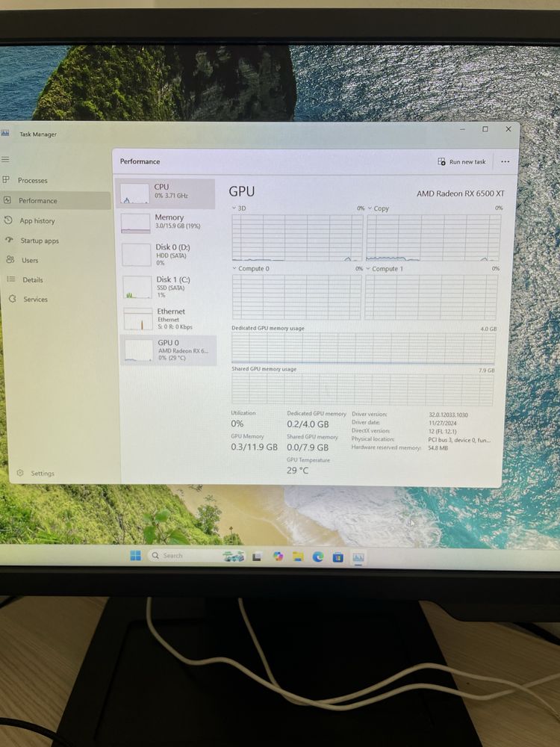The width and height of the screenshot is (560, 747).
Task: Click the 54.8 MB reserved memory value
Action: pyautogui.click(x=438, y=448)
